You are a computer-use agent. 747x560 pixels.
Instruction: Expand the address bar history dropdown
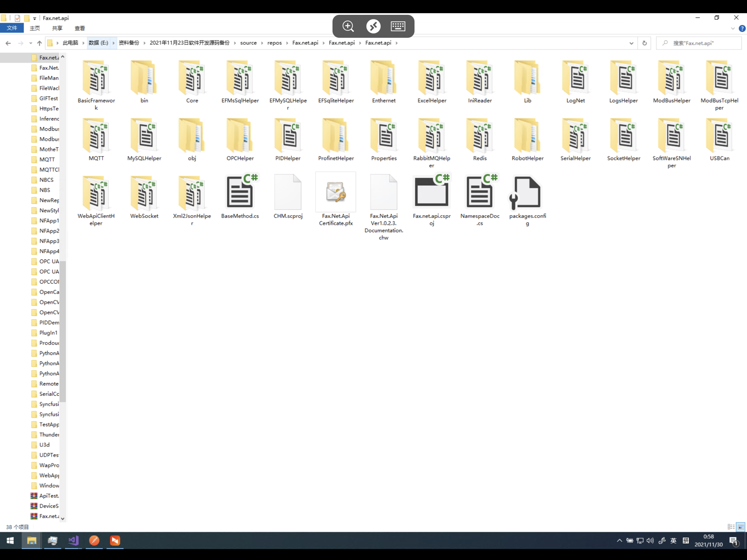pos(631,43)
